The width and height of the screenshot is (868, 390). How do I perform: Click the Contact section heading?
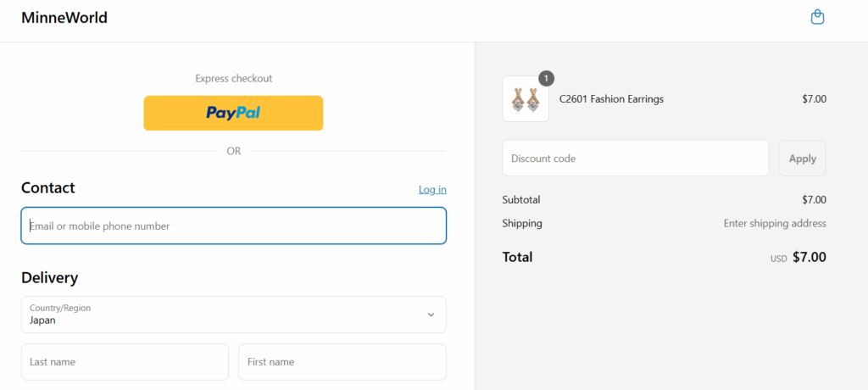(x=48, y=188)
